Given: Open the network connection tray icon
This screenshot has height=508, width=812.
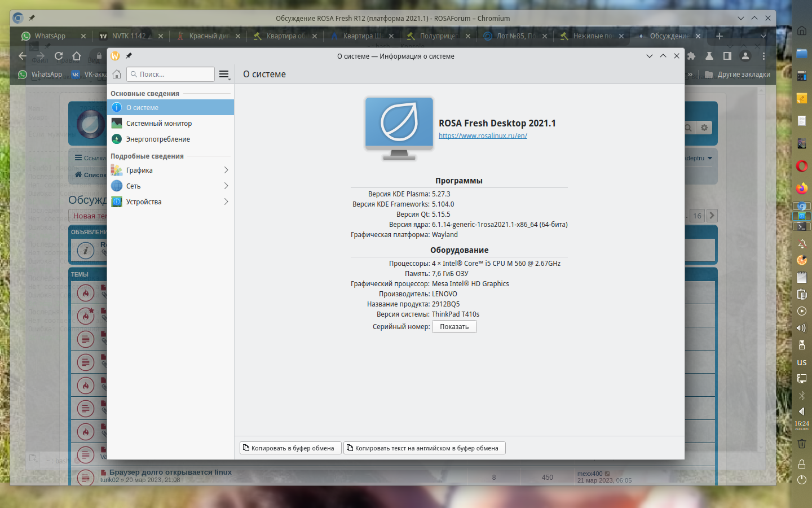Looking at the screenshot, I should [x=802, y=379].
